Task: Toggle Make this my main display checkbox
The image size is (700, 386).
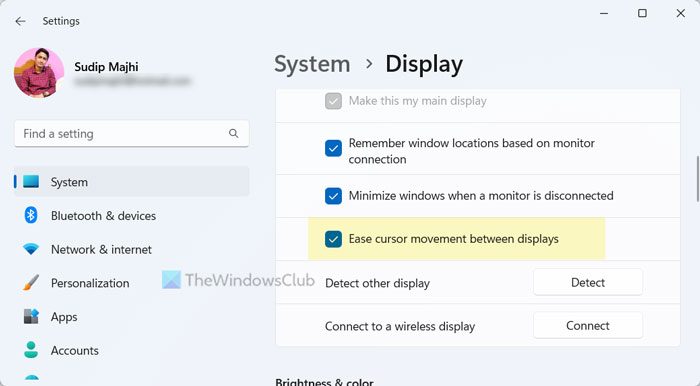Action: pyautogui.click(x=333, y=101)
